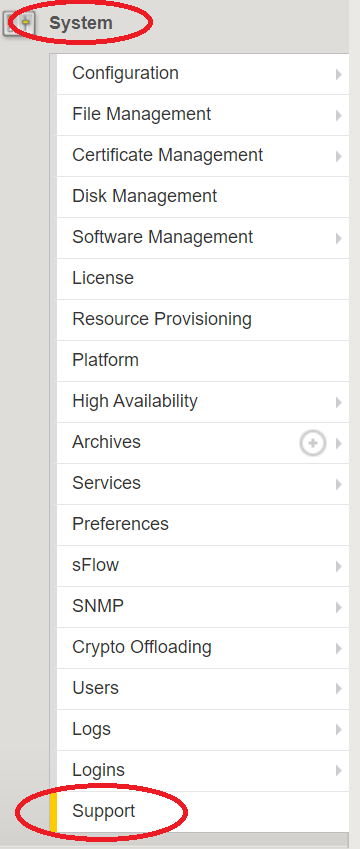
Task: Open the Disk Management menu item
Action: [203, 197]
